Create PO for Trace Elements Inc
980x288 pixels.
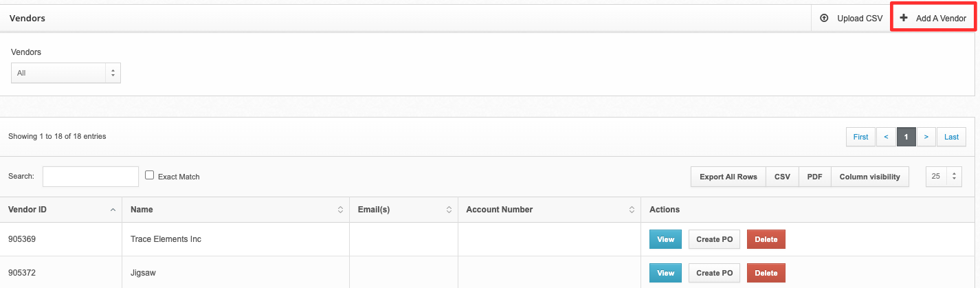point(714,239)
